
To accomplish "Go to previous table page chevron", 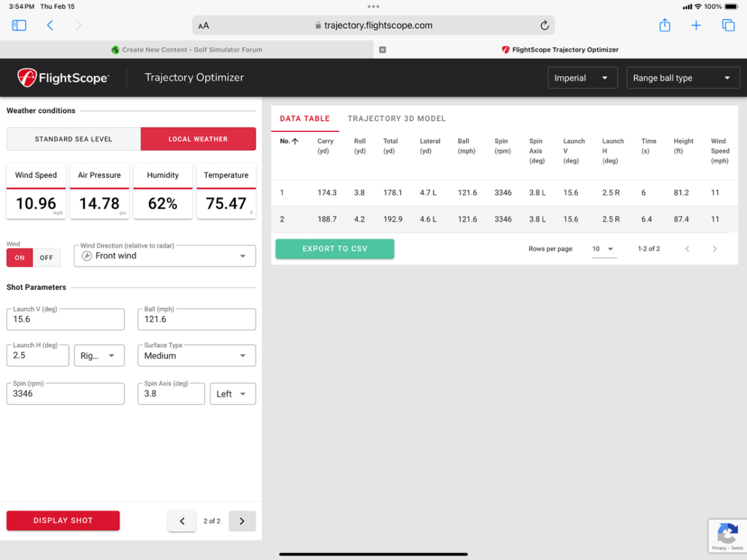I will coord(687,249).
